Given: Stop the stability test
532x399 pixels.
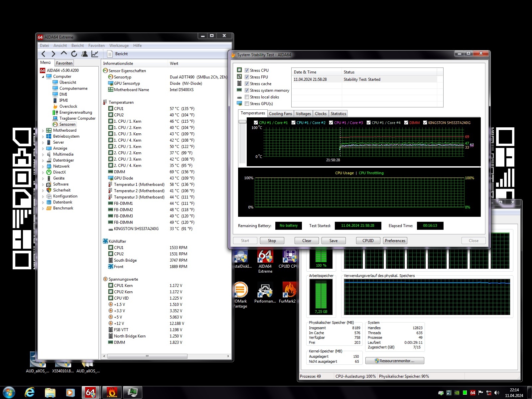Looking at the screenshot, I should [272, 241].
